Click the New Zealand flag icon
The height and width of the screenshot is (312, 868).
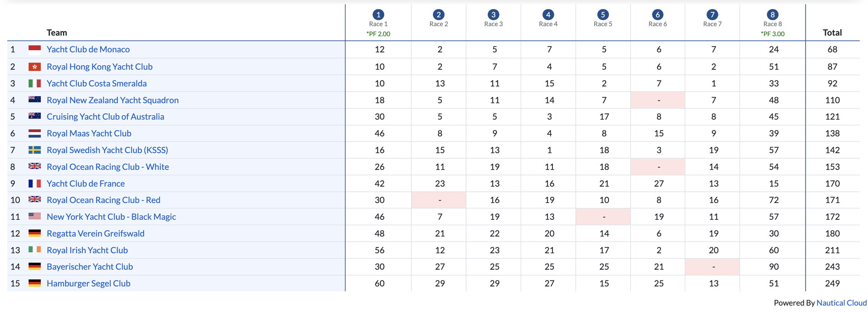coord(34,100)
